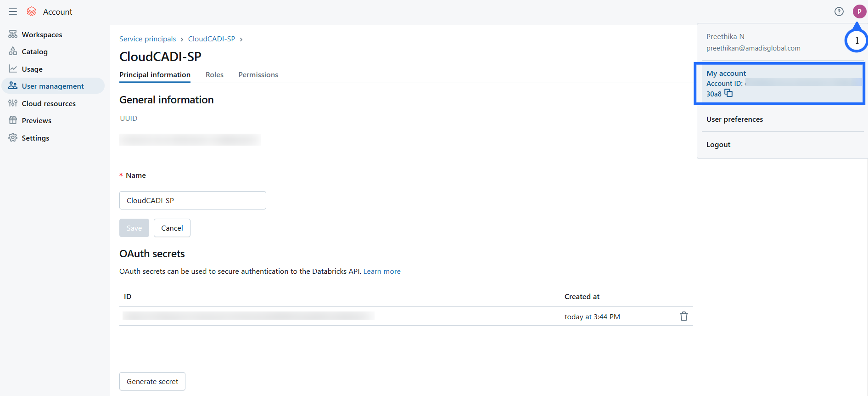Go to Catalog in the sidebar
Image resolution: width=868 pixels, height=396 pixels.
click(34, 51)
